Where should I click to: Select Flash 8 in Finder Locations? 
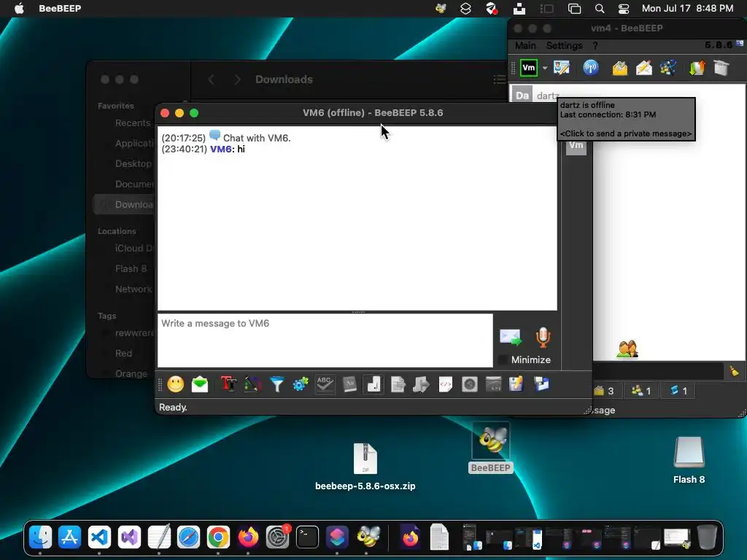click(x=131, y=269)
